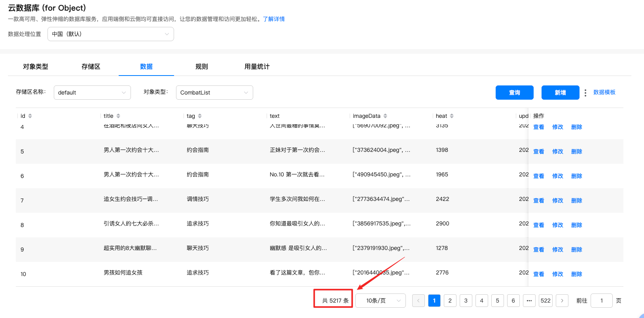This screenshot has height=318, width=644.
Task: Click the 前往 page number input field
Action: click(602, 301)
